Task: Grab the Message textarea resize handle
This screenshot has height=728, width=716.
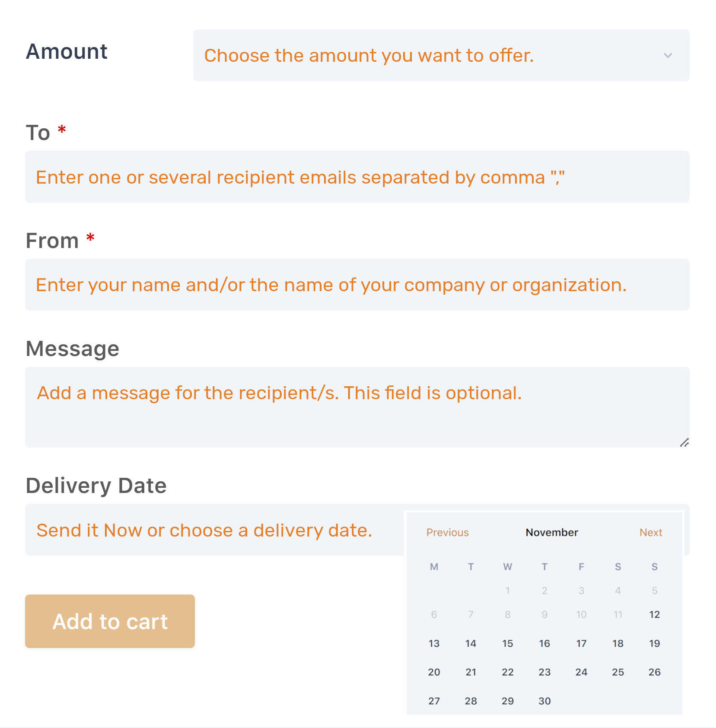Action: 684,442
